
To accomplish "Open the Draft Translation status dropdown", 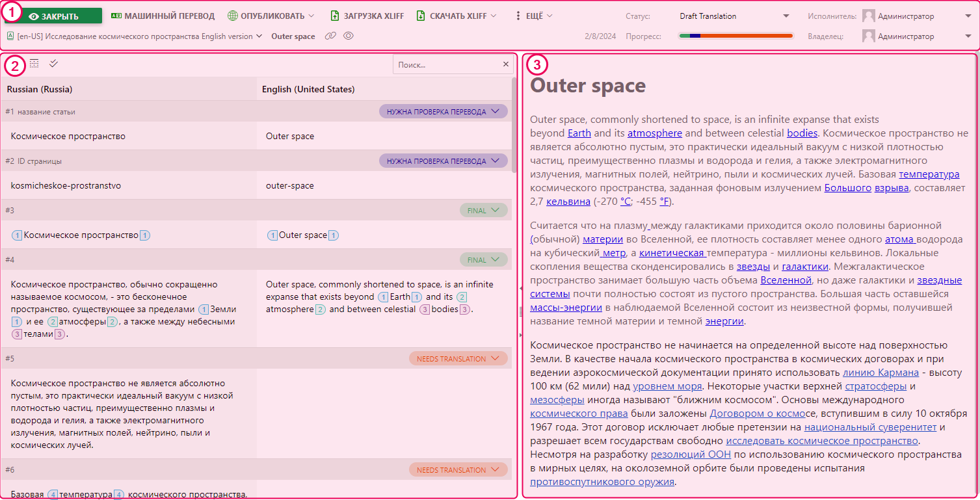I will 734,16.
